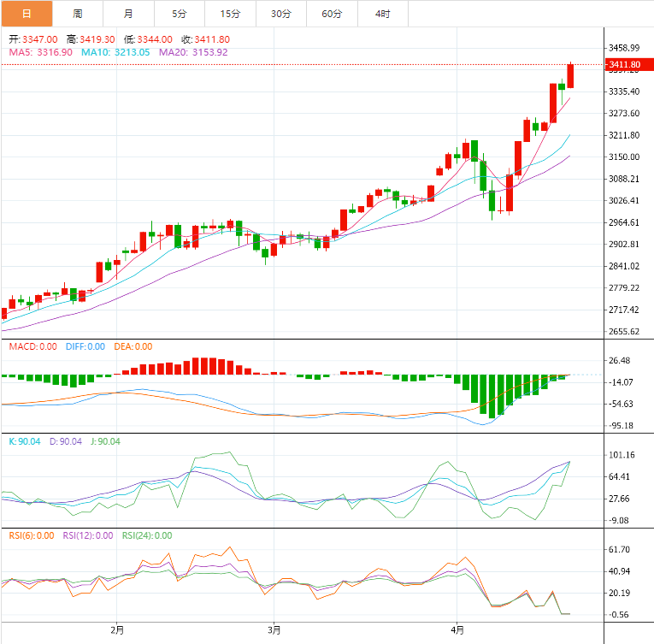This screenshot has height=644, width=654.
Task: Click the RSI(24) indicator label
Action: (145, 535)
